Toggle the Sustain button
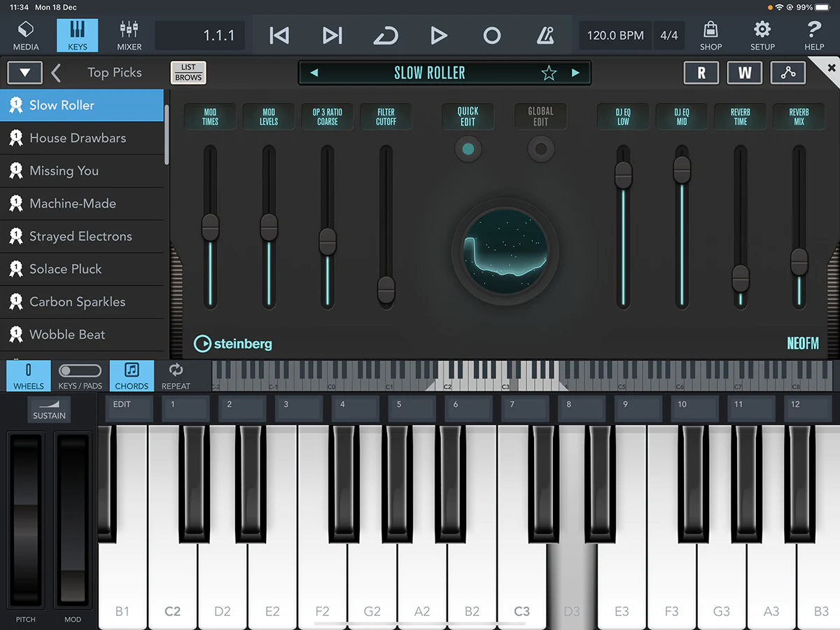The image size is (840, 630). tap(49, 409)
